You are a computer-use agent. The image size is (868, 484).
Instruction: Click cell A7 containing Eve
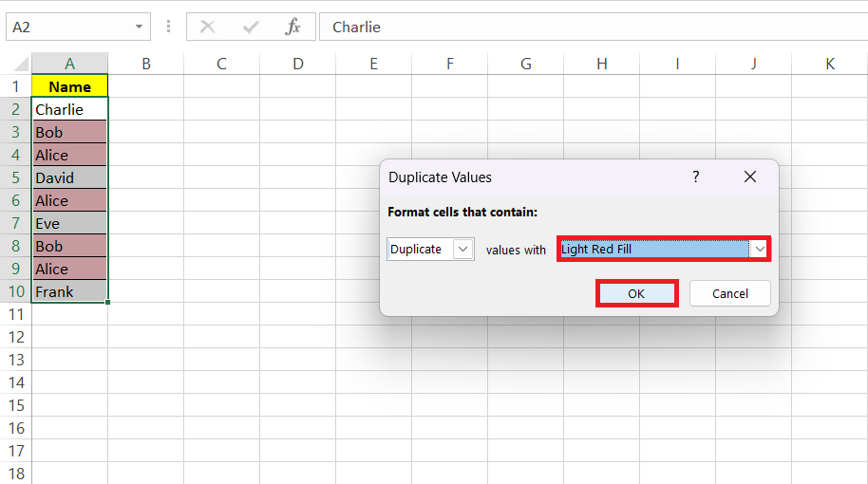pos(69,223)
